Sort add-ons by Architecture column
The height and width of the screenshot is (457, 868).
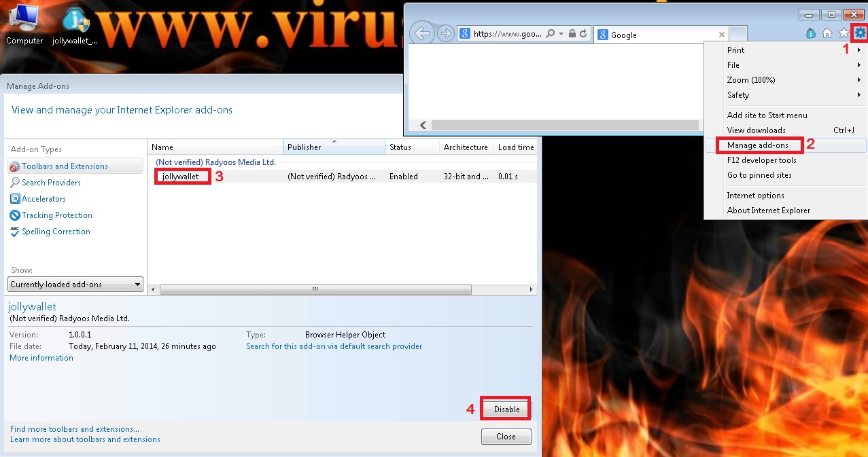466,147
